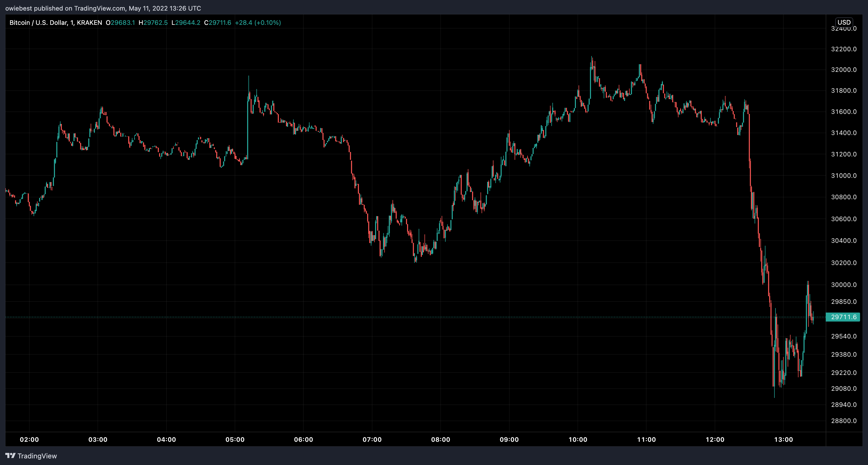Click the change value +28.4 (+0.10%)
The width and height of the screenshot is (868, 465).
[x=258, y=22]
